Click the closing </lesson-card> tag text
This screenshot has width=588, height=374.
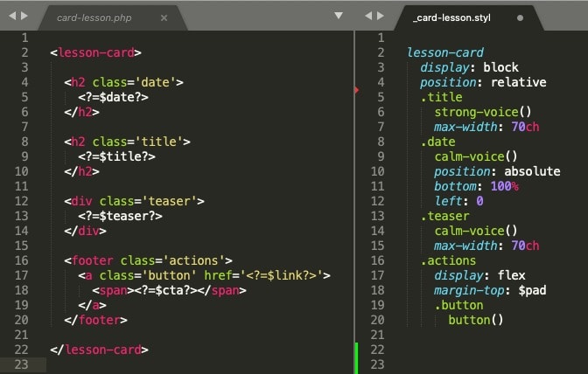100,350
